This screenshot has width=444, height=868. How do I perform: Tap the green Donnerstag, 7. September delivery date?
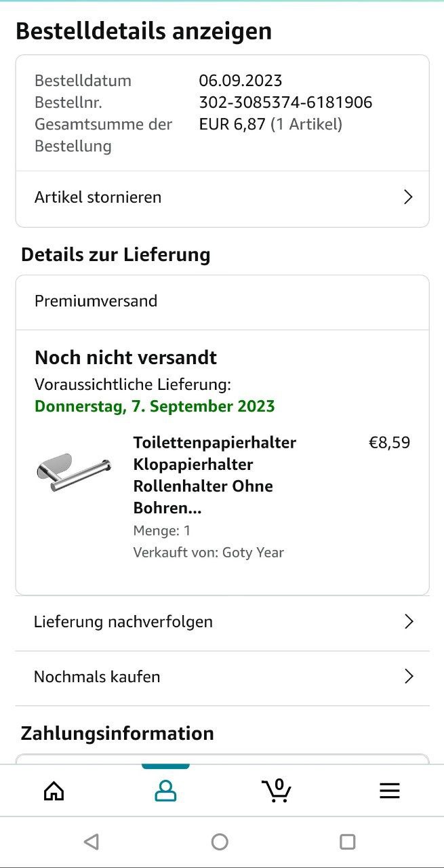tap(155, 407)
